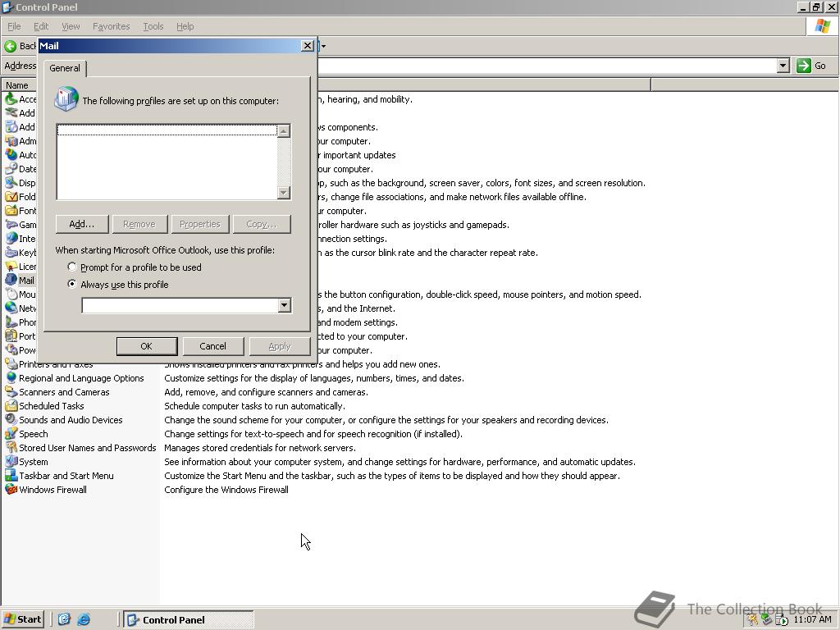Click the Network Connections icon

(x=11, y=308)
